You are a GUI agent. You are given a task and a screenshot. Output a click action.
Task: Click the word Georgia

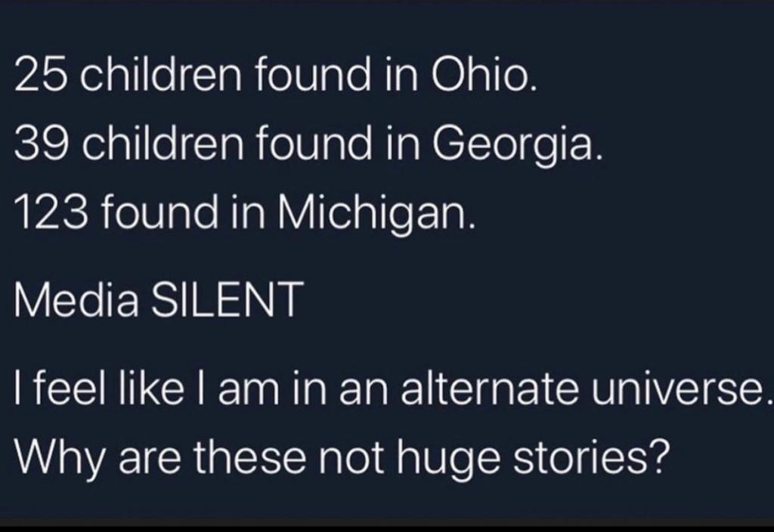pos(517,147)
